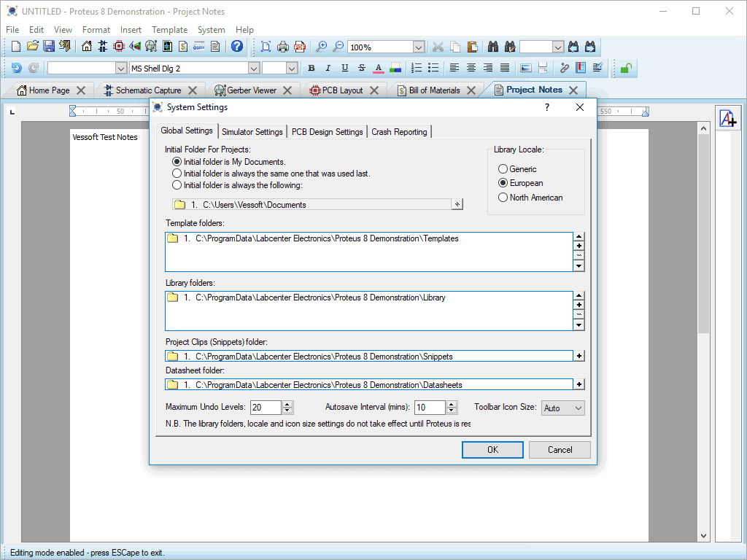Click the justify text icon
Viewport: 747px width, 560px height.
[505, 68]
